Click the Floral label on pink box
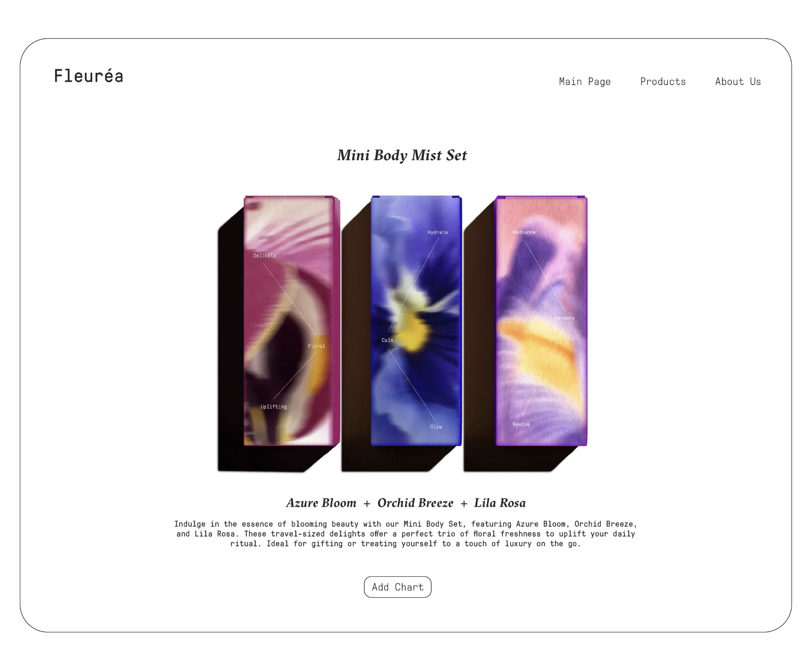812x669 pixels. pyautogui.click(x=316, y=346)
